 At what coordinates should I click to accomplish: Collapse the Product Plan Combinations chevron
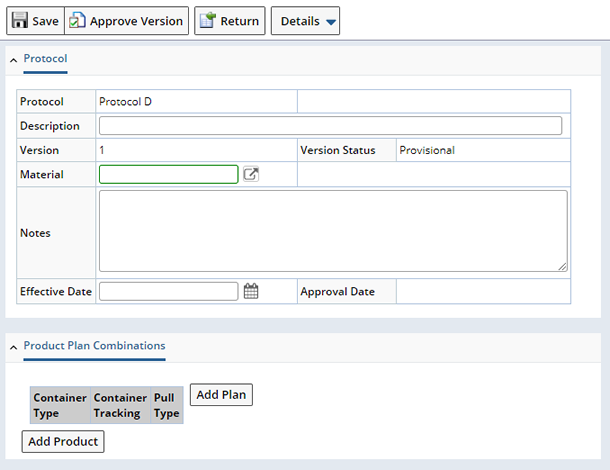click(x=14, y=347)
